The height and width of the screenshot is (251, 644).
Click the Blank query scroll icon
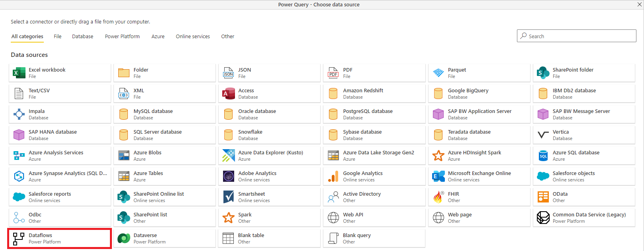point(333,238)
